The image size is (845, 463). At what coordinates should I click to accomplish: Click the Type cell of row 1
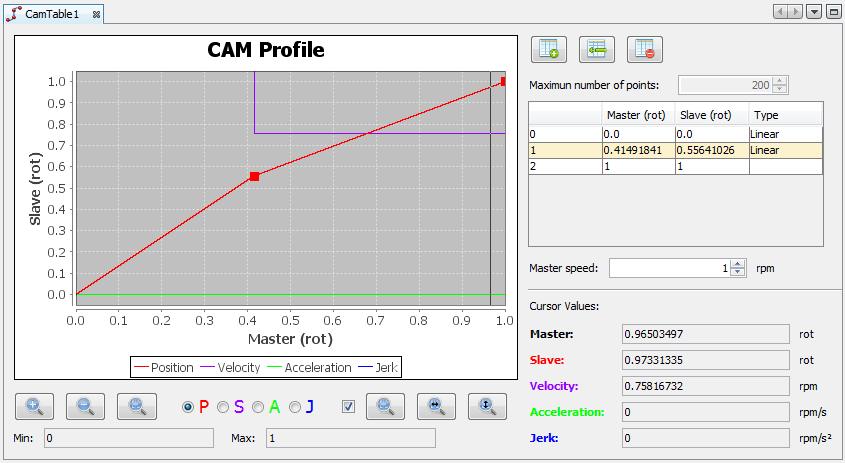[x=786, y=150]
